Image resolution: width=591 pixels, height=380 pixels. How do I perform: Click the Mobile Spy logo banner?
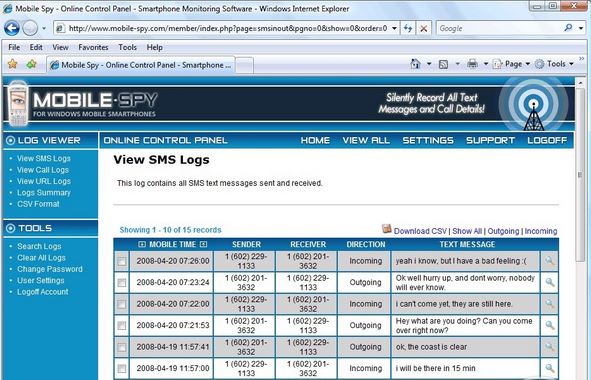pos(83,104)
